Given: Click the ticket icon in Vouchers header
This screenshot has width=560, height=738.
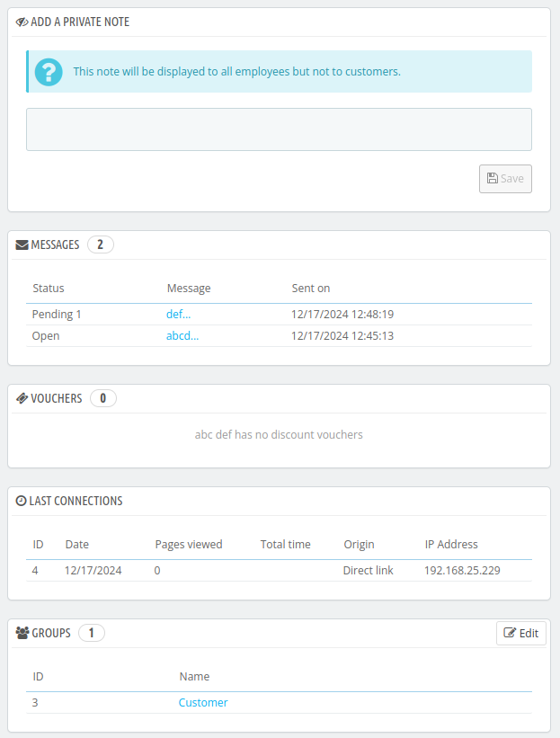Looking at the screenshot, I should pyautogui.click(x=22, y=398).
